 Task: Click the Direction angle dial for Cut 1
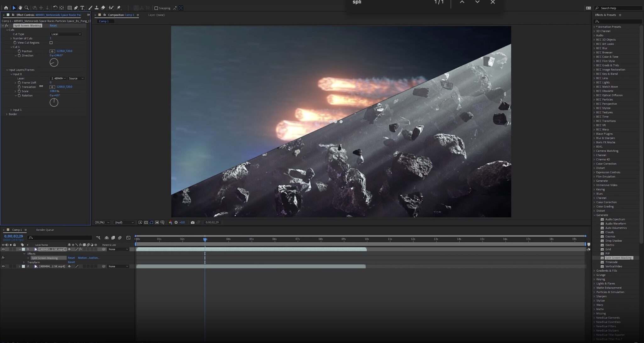[x=54, y=63]
